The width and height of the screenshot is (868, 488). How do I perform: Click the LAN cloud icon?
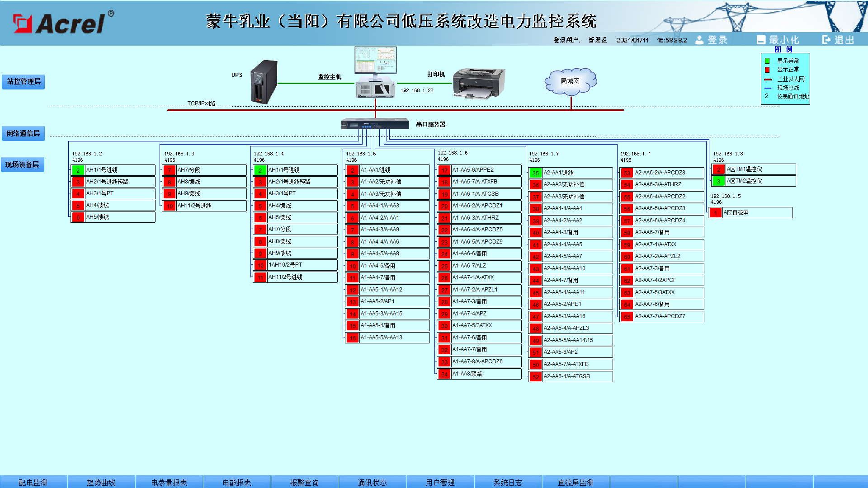tap(570, 81)
